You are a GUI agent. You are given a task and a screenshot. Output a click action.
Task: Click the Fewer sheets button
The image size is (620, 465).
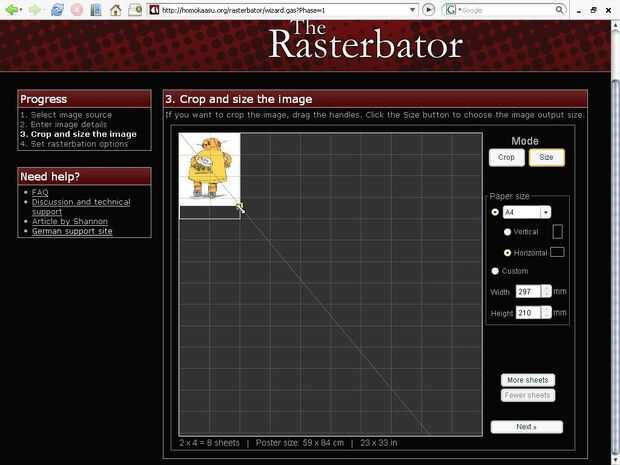coord(528,395)
